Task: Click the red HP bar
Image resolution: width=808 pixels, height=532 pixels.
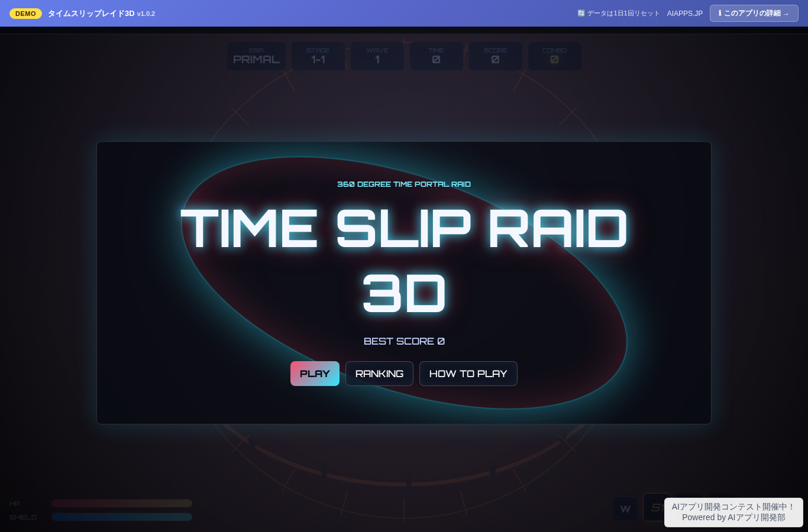Action: 122,503
